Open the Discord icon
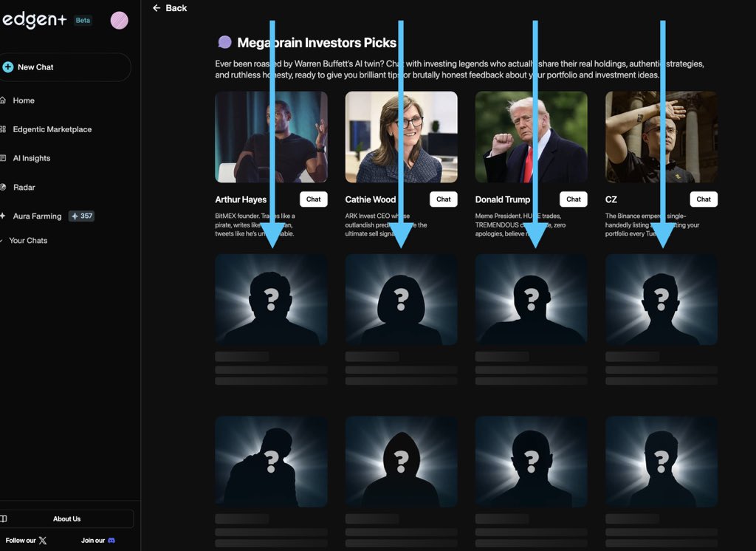Image resolution: width=756 pixels, height=551 pixels. pyautogui.click(x=111, y=541)
